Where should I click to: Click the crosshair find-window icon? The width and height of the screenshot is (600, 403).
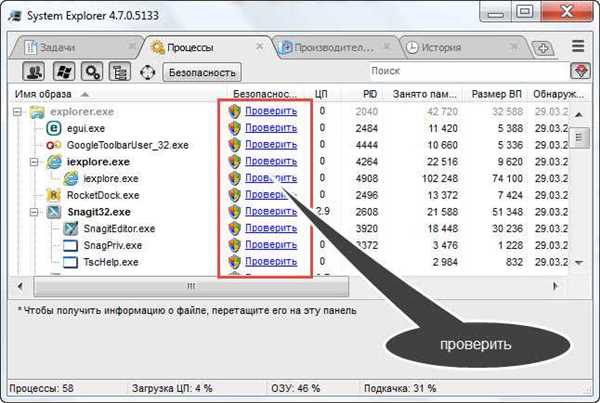(147, 72)
